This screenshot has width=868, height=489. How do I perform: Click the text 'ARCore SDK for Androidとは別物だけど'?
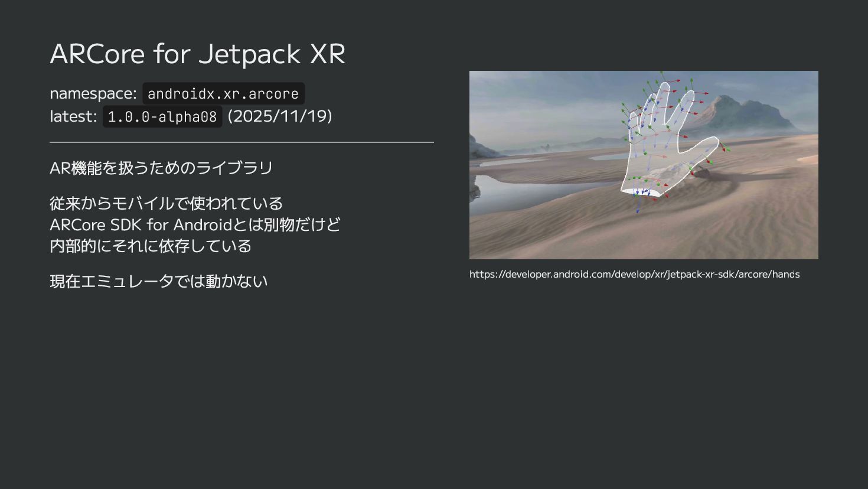[x=195, y=224]
